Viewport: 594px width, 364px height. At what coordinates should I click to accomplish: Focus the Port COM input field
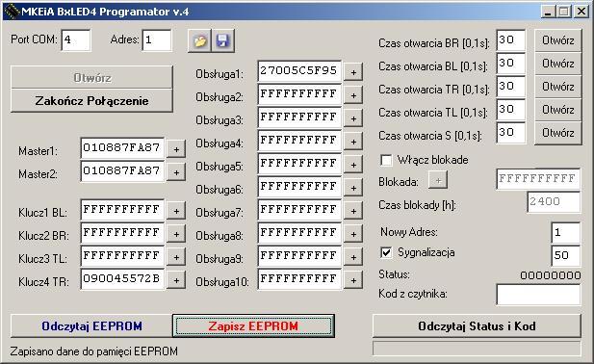[76, 40]
